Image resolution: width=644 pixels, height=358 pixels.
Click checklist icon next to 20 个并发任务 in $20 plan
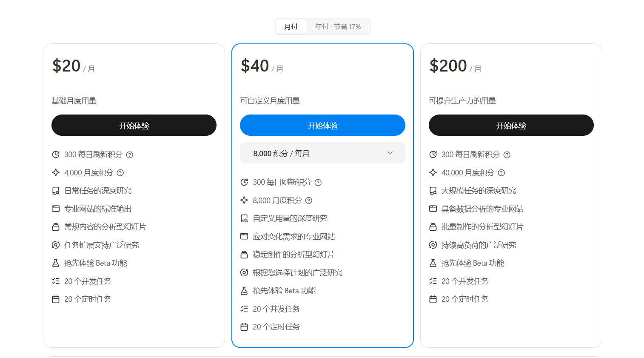pyautogui.click(x=56, y=281)
